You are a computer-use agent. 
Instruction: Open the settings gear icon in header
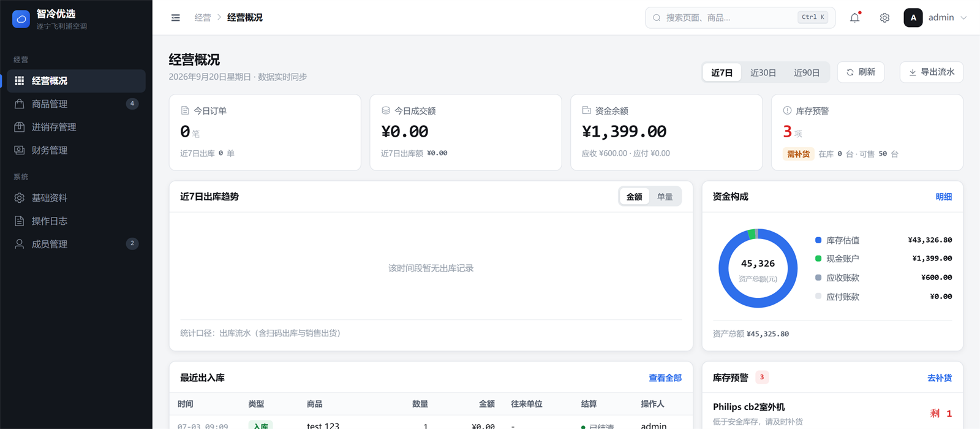(884, 18)
